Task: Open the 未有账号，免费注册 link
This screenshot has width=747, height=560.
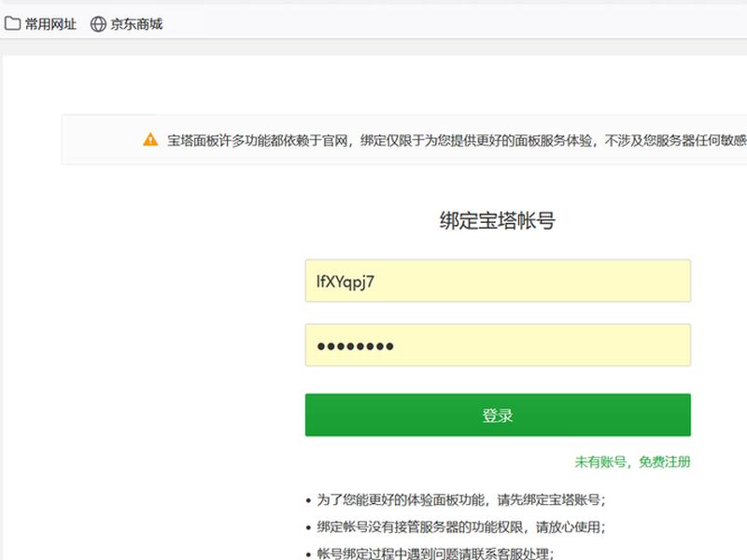Action: click(x=632, y=462)
